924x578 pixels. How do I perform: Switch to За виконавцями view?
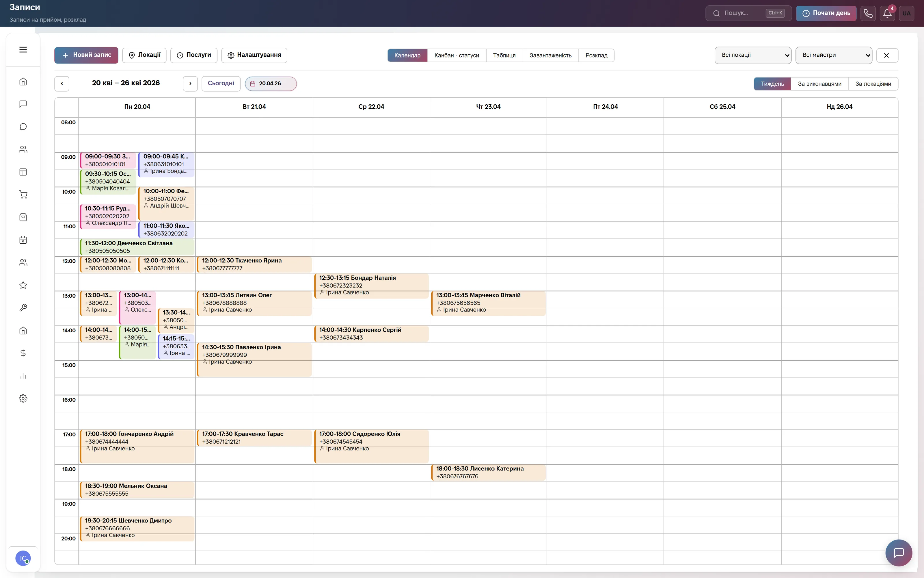pyautogui.click(x=819, y=84)
